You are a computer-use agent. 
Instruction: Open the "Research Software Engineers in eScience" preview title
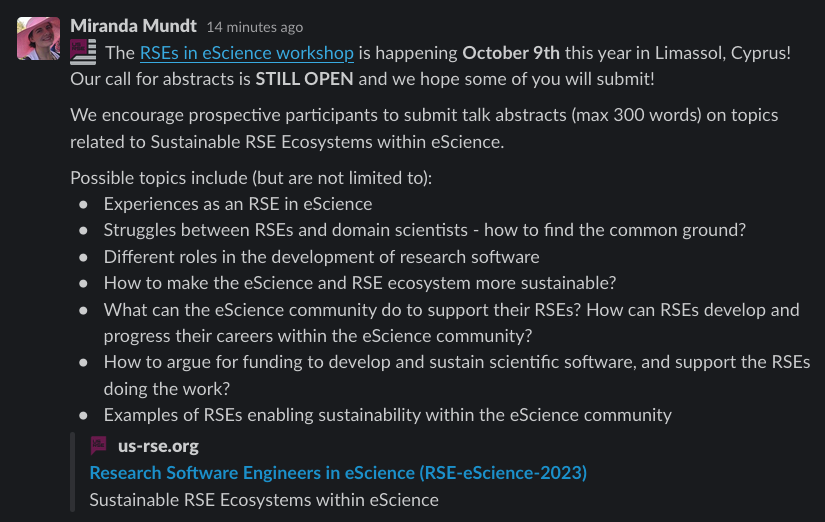pyautogui.click(x=338, y=473)
